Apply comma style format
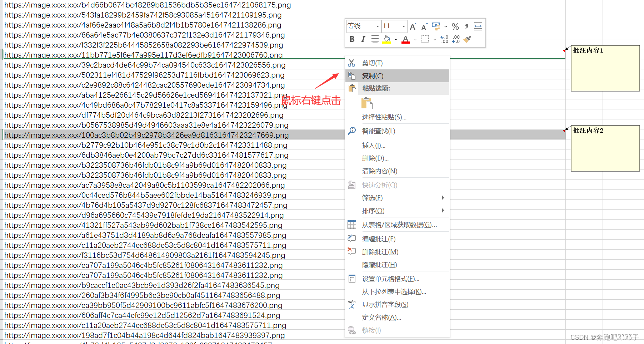Viewport: 644px width, 344px height. tap(466, 26)
